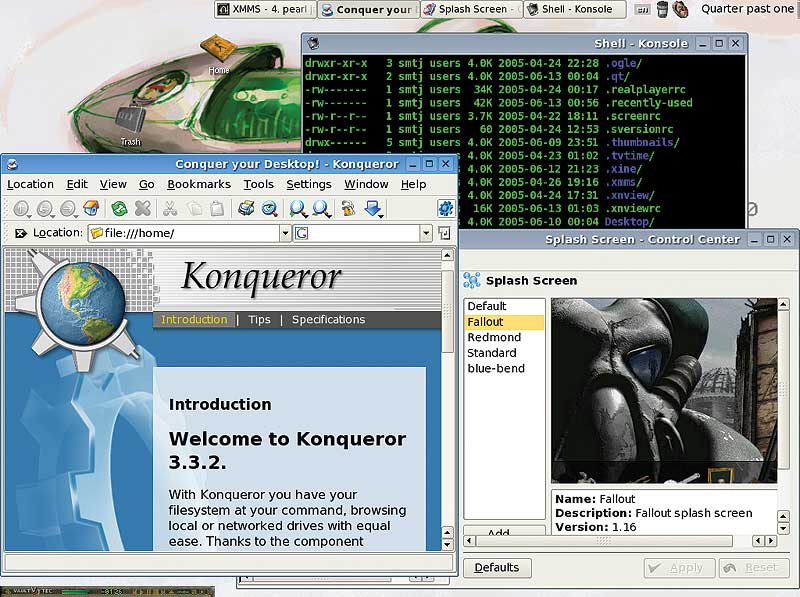
Task: Open the Edit menu
Action: tap(77, 184)
